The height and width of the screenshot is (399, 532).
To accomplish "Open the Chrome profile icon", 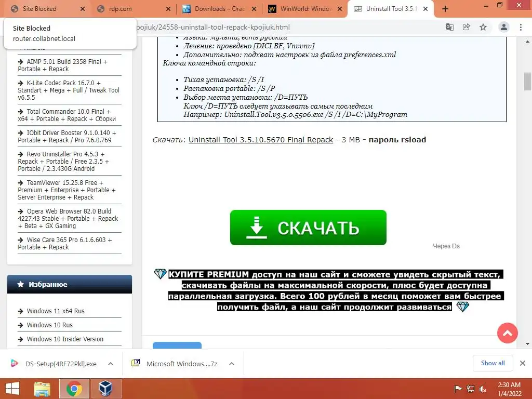I will (x=504, y=27).
